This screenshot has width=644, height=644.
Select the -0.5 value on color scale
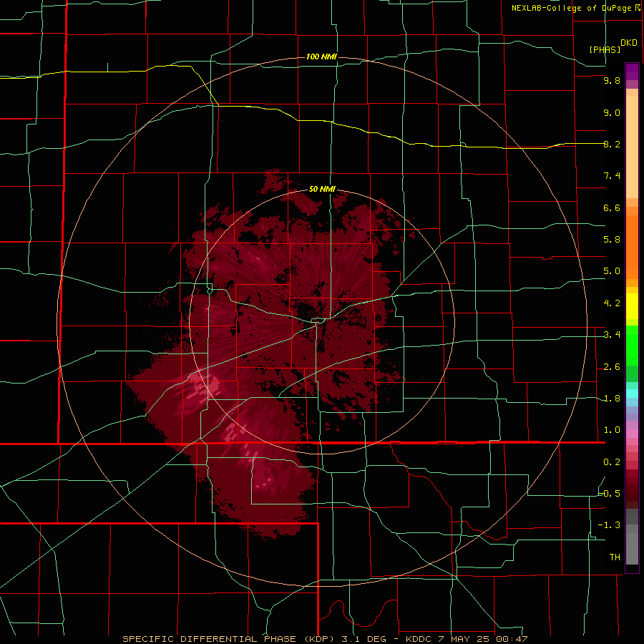(609, 493)
